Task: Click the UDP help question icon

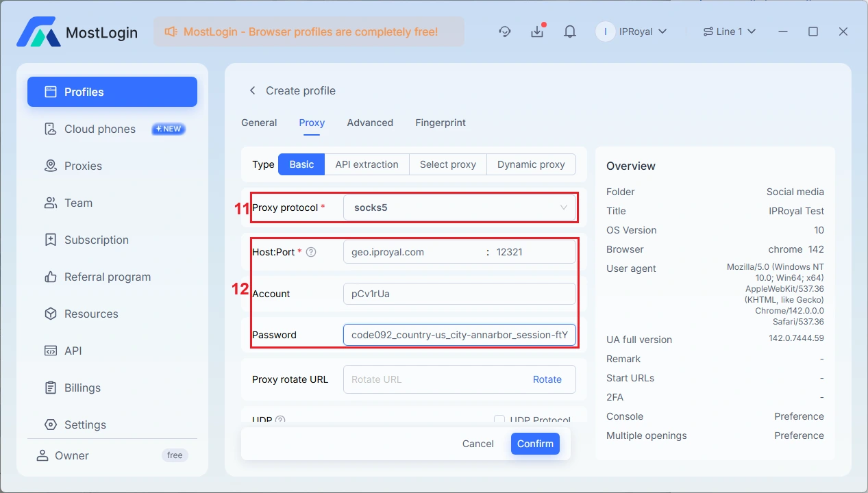Action: pyautogui.click(x=280, y=420)
